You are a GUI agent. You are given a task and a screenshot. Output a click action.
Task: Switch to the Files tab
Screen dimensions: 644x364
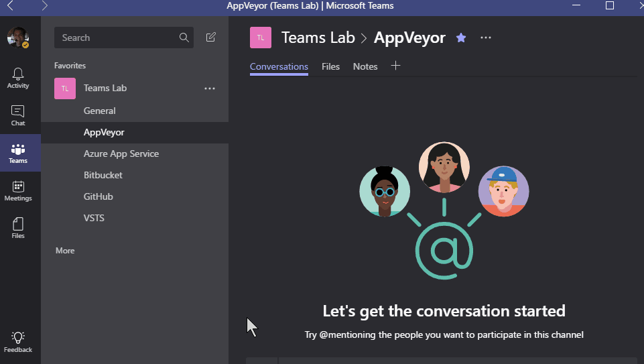point(330,66)
